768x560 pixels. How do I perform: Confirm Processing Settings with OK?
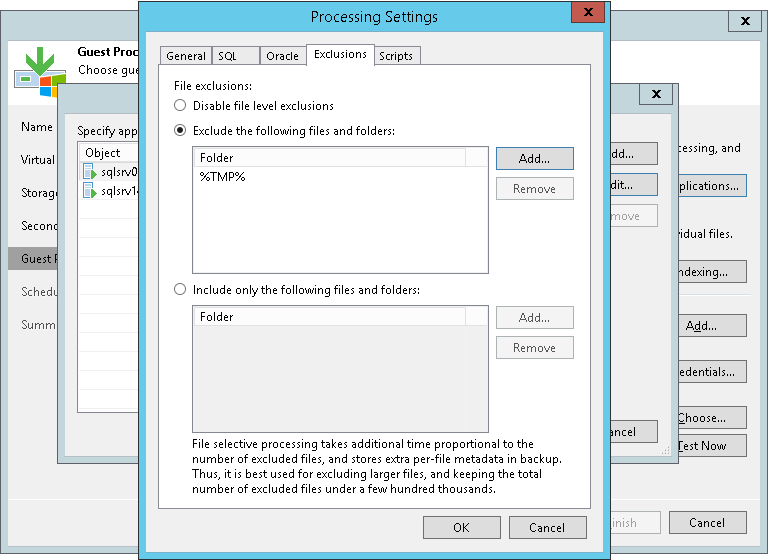point(461,528)
